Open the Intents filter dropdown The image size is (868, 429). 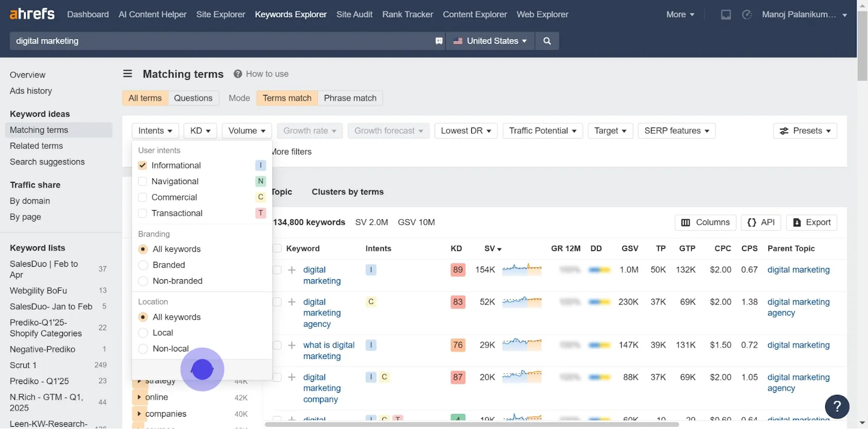[x=155, y=131]
